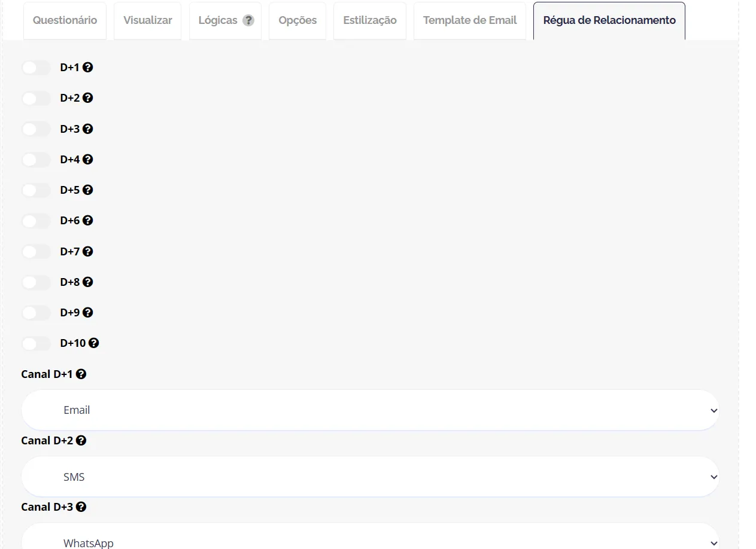Click the help icon beside Canal D+1
This screenshot has height=549, width=756.
81,374
